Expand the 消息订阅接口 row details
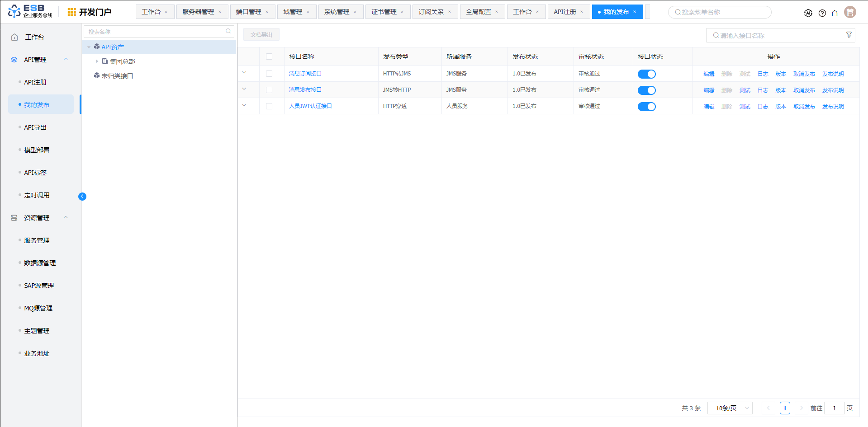Viewport: 868px width, 427px height. pyautogui.click(x=244, y=73)
